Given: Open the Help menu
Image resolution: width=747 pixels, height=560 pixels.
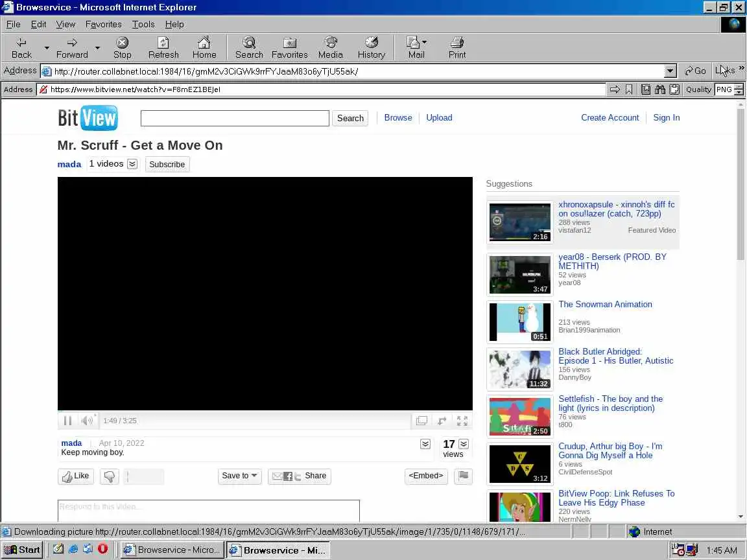Looking at the screenshot, I should (174, 24).
